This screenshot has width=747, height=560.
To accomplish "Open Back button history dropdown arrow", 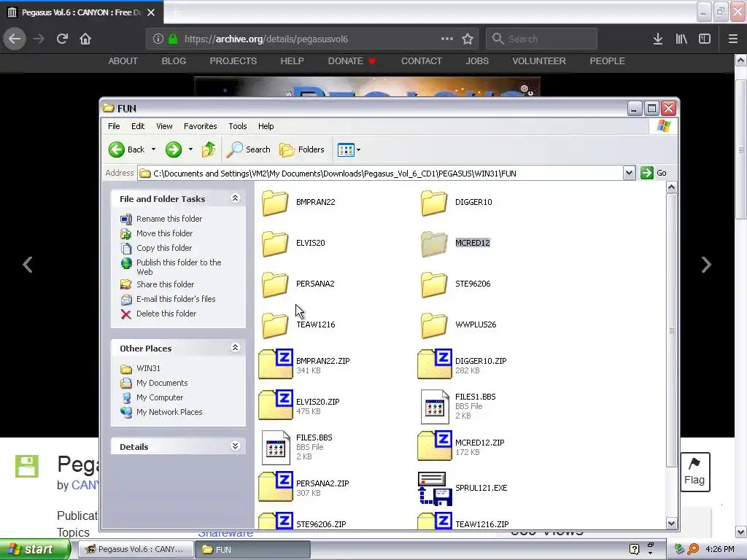I will (x=153, y=149).
